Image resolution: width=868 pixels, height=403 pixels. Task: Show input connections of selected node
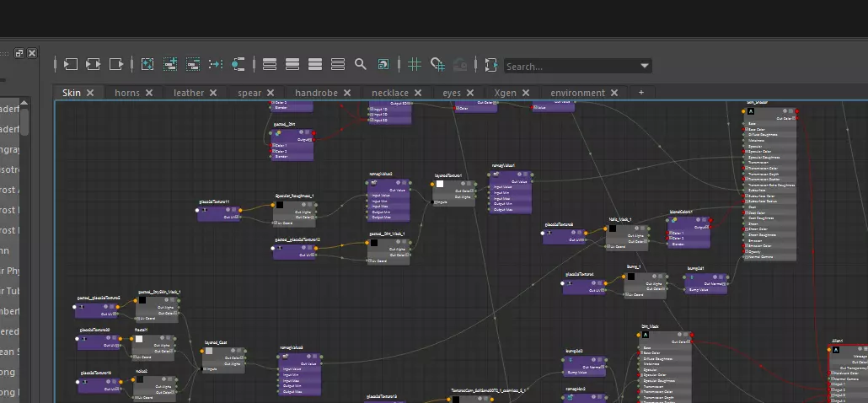[70, 64]
